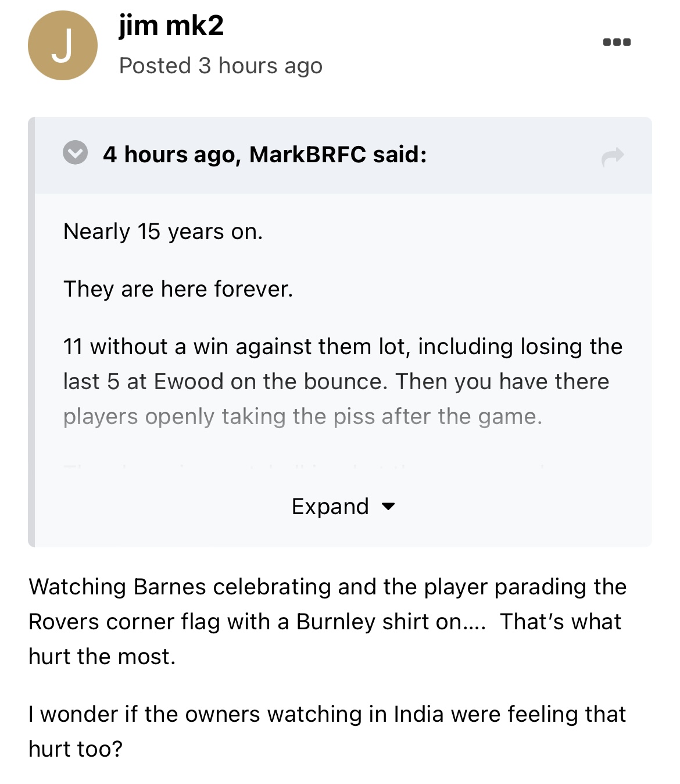The width and height of the screenshot is (680, 784).
Task: Click the faded "players openly taking" line
Action: (x=302, y=416)
